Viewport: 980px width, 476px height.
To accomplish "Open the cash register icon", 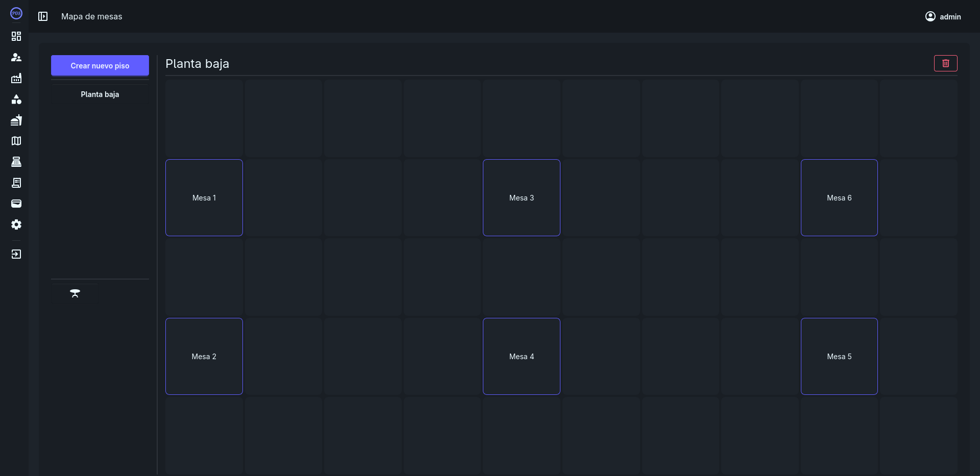I will point(16,162).
